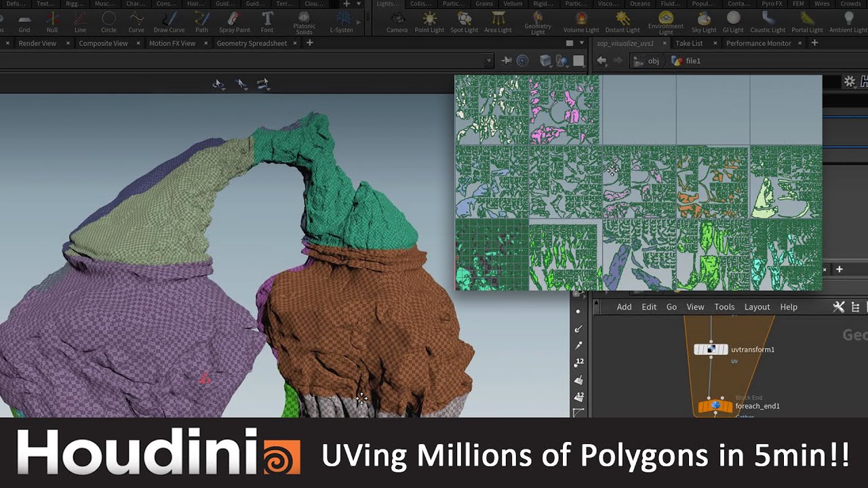
Task: Add a Volume Light
Action: click(581, 22)
